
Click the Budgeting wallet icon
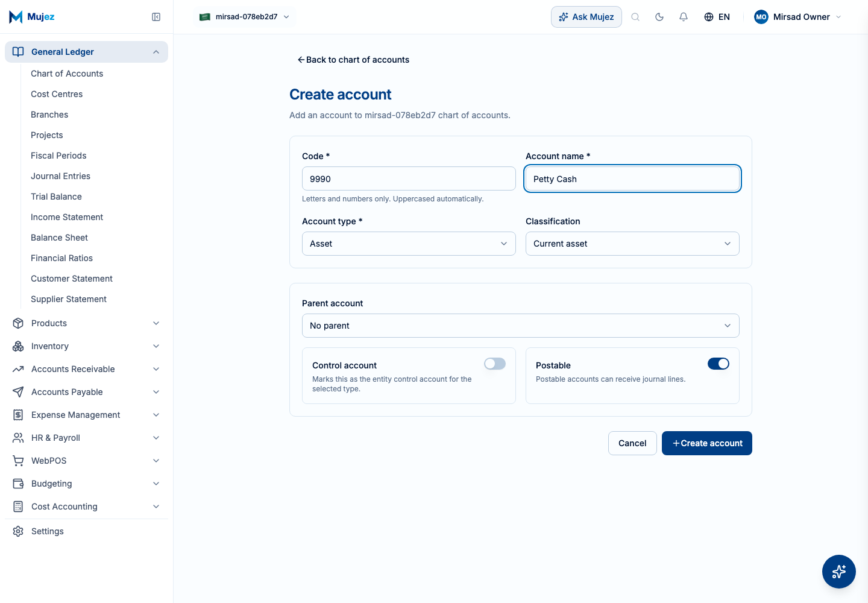tap(18, 484)
